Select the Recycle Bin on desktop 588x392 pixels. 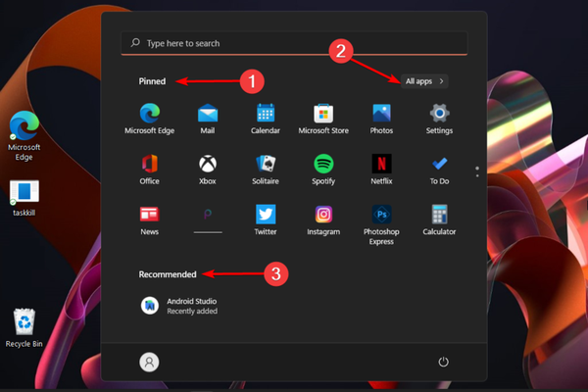[x=24, y=328]
